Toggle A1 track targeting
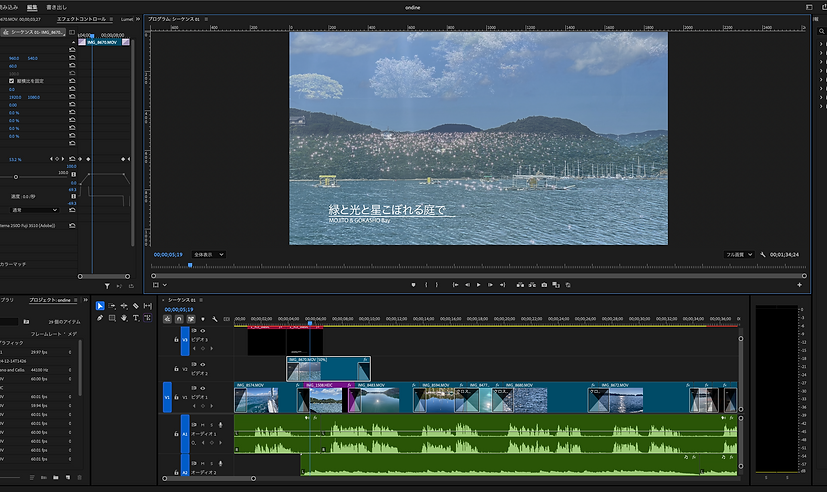The image size is (827, 492). [185, 434]
